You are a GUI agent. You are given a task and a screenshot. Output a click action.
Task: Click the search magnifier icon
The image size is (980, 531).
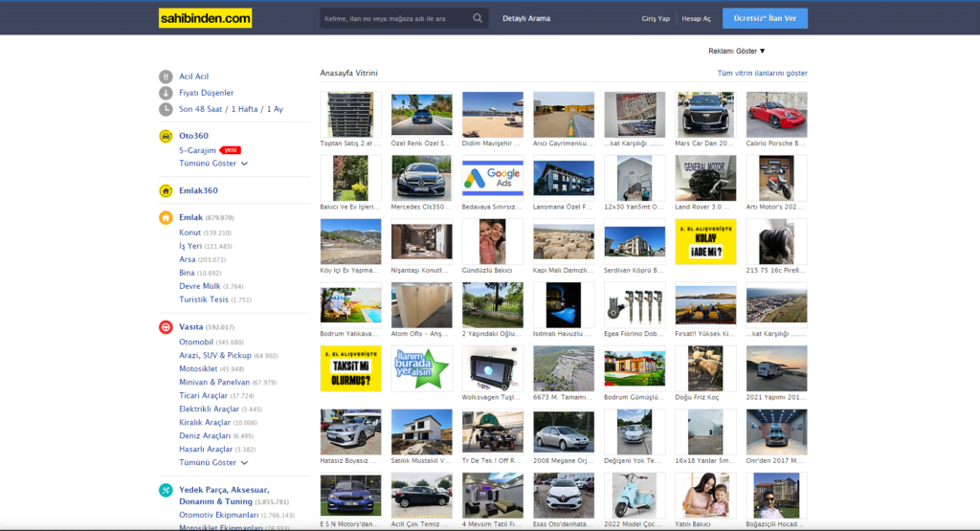pyautogui.click(x=478, y=18)
